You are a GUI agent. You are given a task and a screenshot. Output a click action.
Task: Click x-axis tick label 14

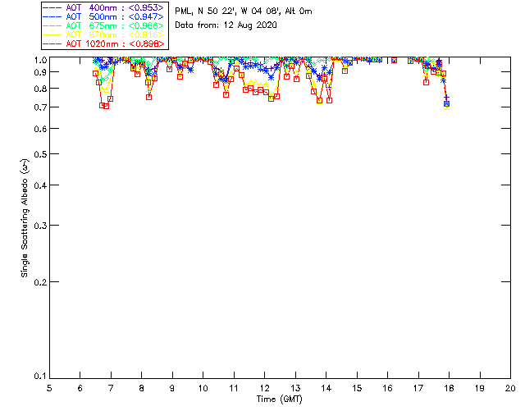[x=326, y=389]
